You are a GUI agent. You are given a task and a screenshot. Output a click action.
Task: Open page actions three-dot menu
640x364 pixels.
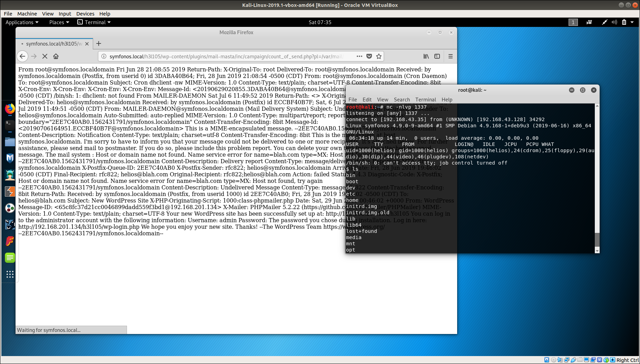[x=360, y=56]
